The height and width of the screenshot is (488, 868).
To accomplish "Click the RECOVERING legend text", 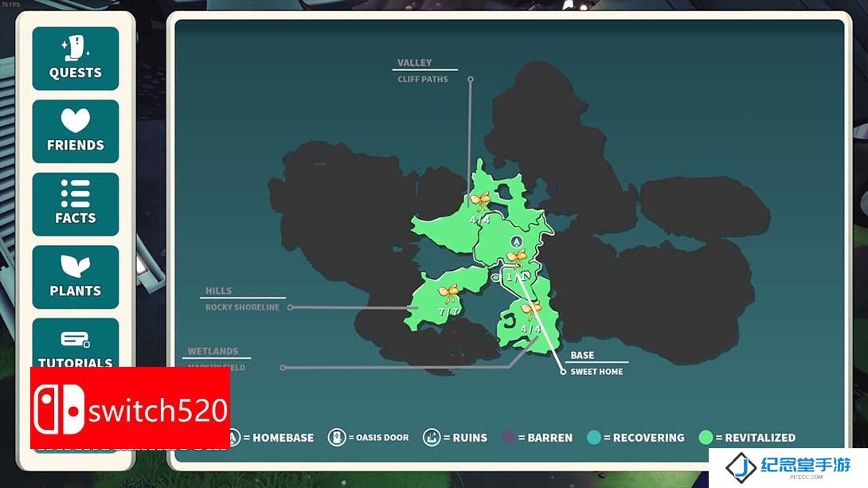I will coord(649,438).
